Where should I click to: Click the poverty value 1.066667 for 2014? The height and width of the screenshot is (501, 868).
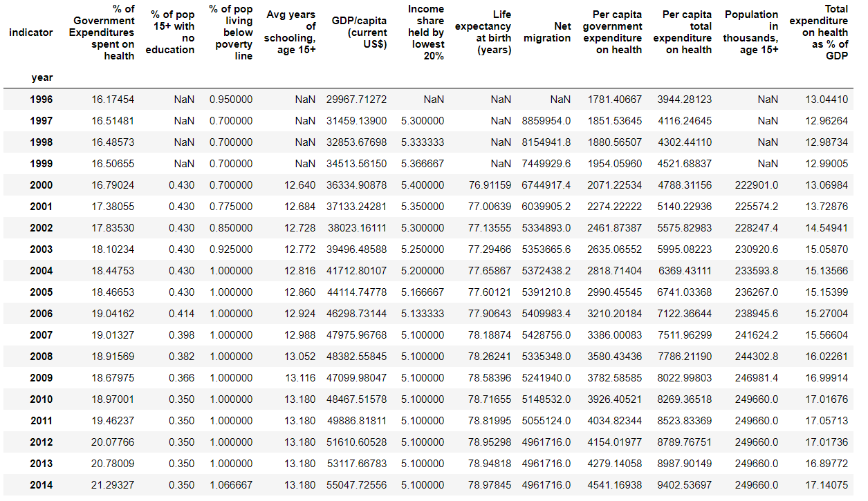click(231, 485)
